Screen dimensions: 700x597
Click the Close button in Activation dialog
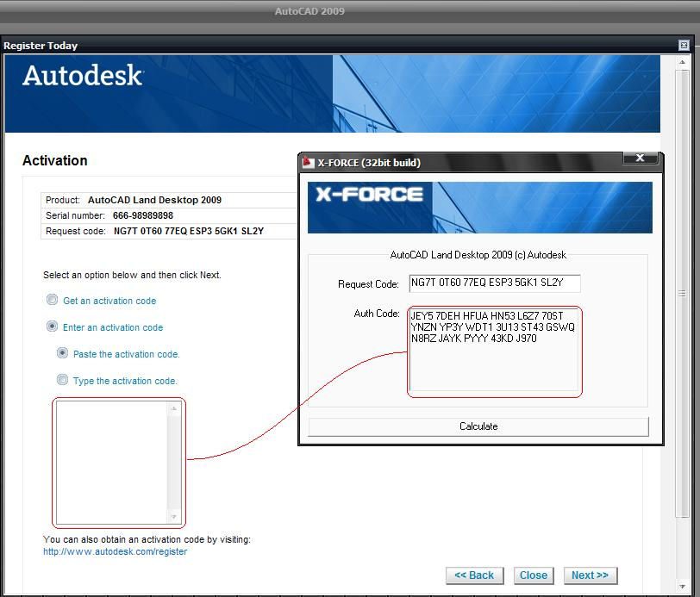tap(534, 575)
